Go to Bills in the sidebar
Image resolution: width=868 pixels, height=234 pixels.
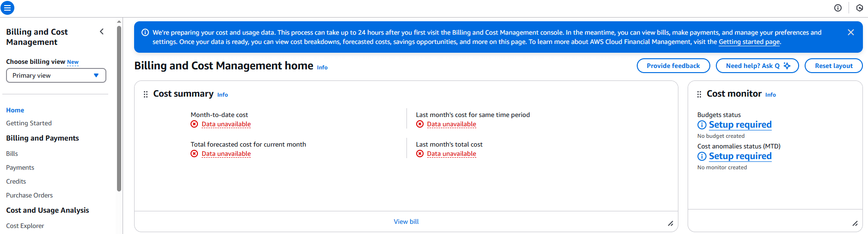coord(12,154)
